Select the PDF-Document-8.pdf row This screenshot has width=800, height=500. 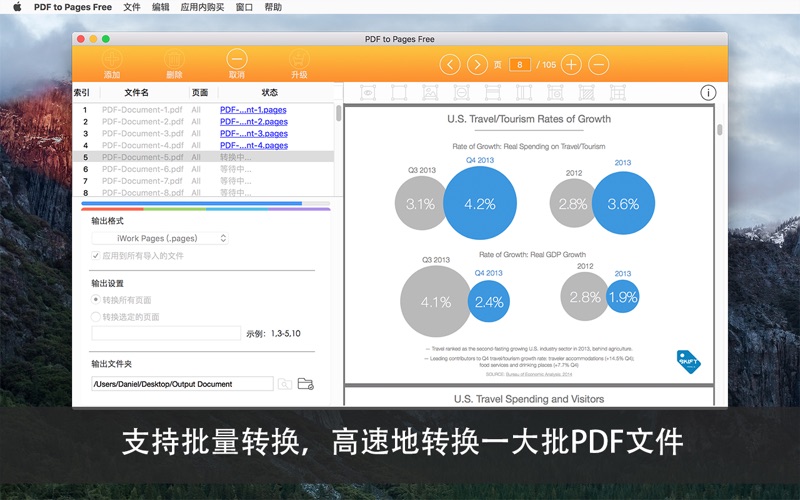pos(204,192)
